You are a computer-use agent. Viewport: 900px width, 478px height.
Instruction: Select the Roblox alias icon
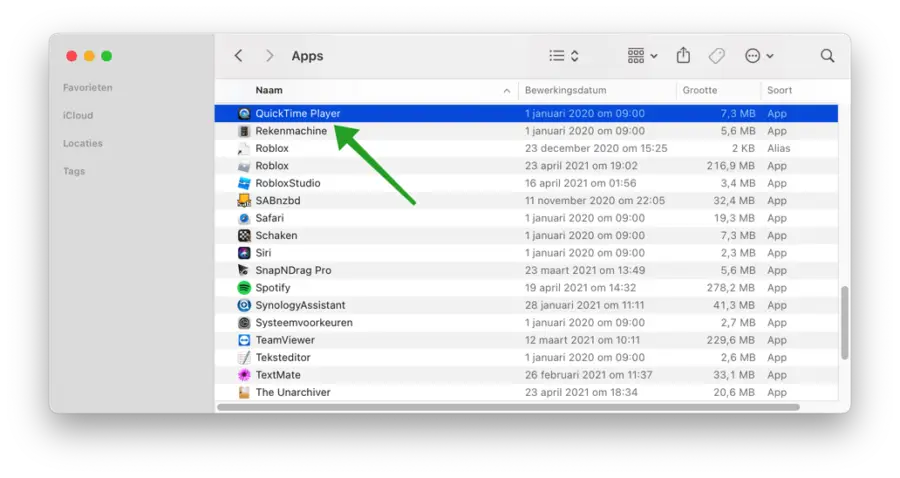244,149
